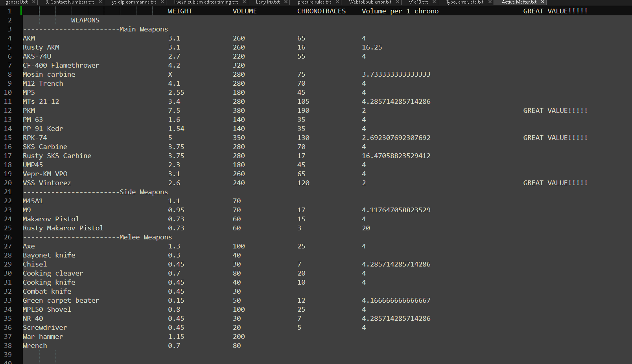Click the 'M45A1' entry
The image size is (632, 364).
click(x=33, y=201)
